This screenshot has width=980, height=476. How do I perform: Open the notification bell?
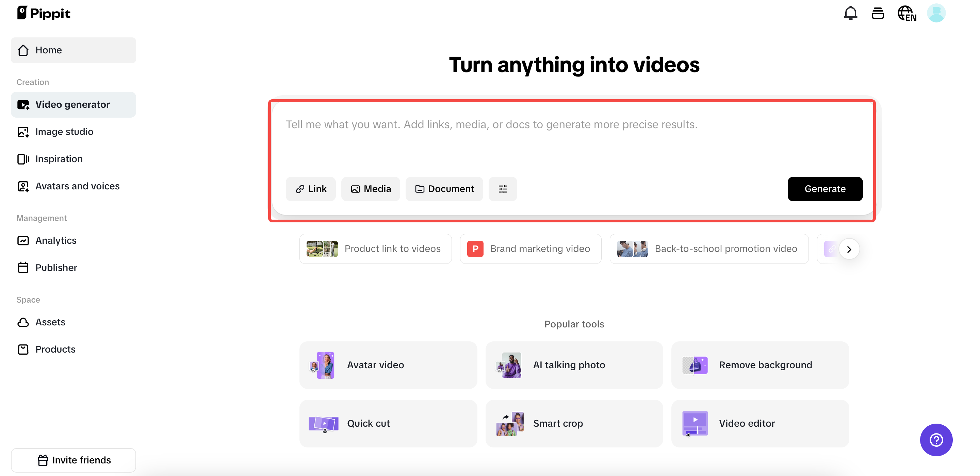pyautogui.click(x=851, y=13)
